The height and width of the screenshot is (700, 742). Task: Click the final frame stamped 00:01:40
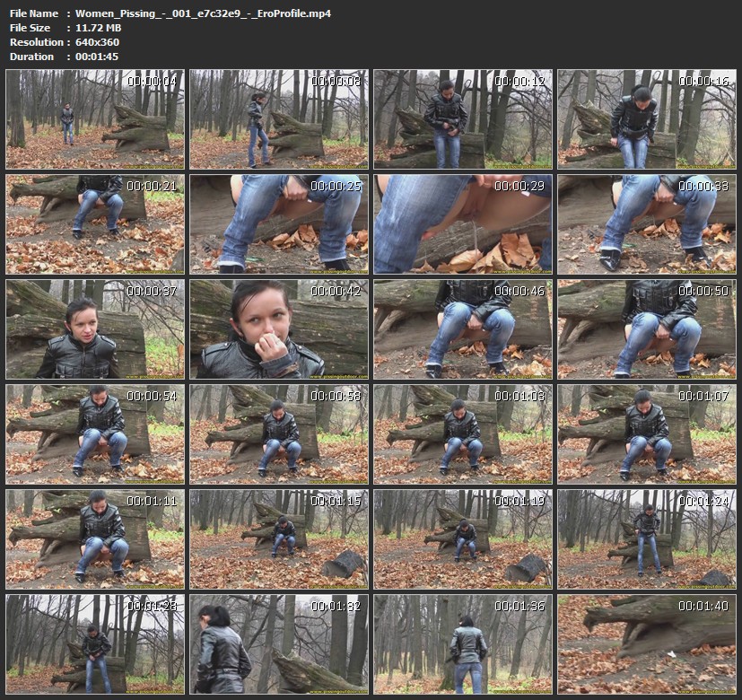(x=647, y=643)
